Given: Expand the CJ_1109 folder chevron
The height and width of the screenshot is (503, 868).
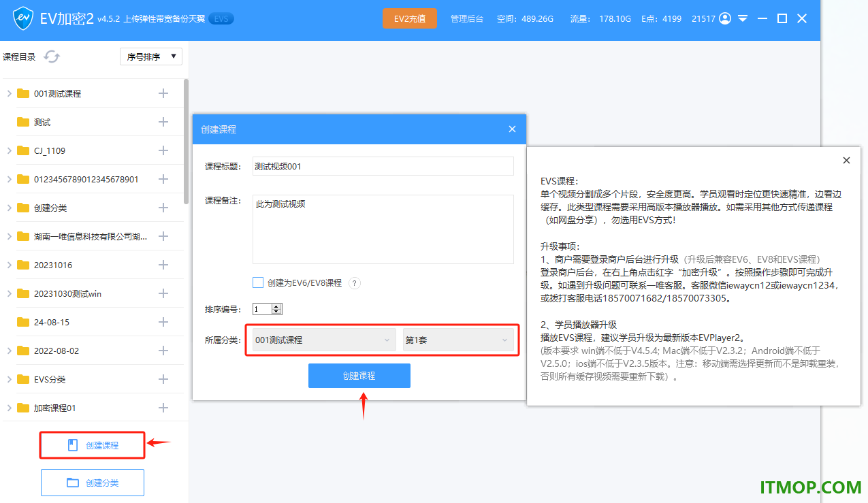Looking at the screenshot, I should coord(9,150).
